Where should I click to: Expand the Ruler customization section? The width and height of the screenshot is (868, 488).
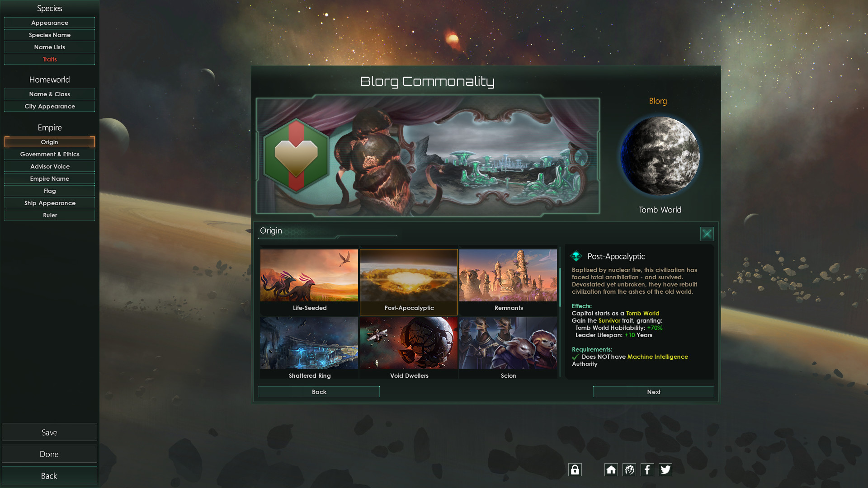tap(49, 215)
